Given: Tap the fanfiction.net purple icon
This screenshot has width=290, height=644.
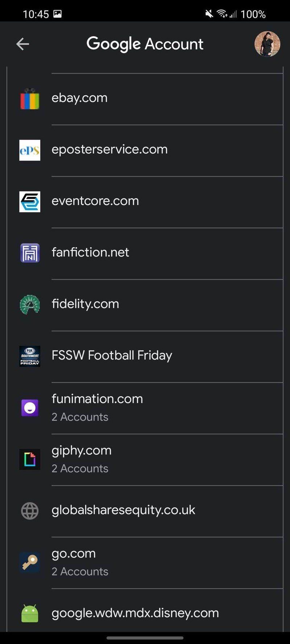Looking at the screenshot, I should [30, 253].
